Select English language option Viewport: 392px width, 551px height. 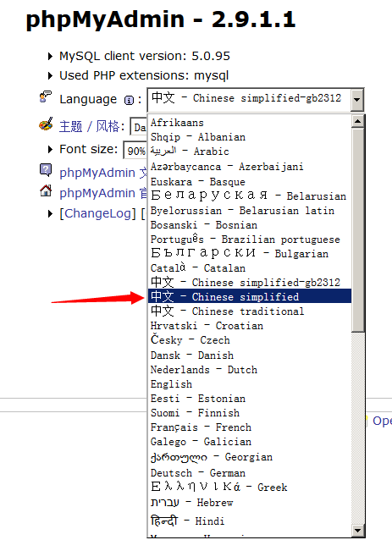coord(250,384)
